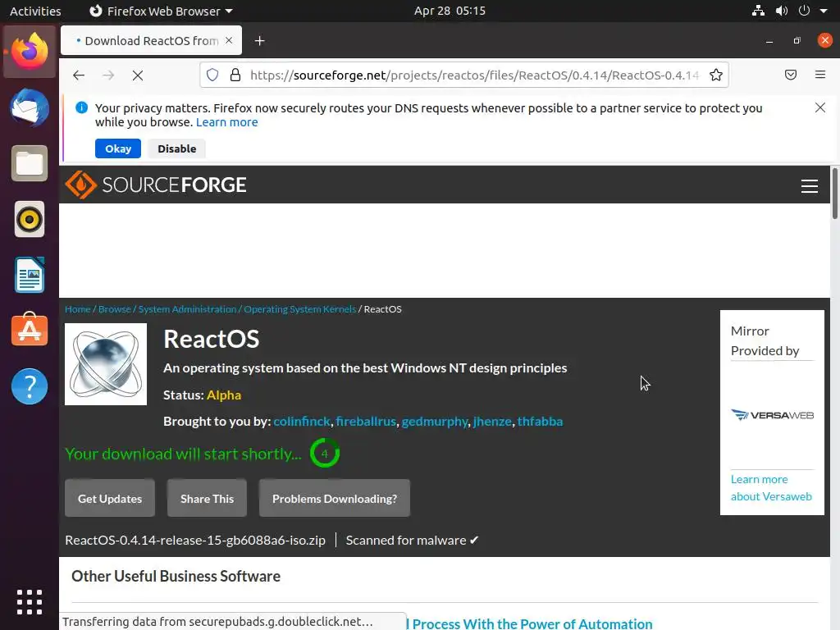This screenshot has width=840, height=630.
Task: Open the network status tray icon
Action: point(758,11)
